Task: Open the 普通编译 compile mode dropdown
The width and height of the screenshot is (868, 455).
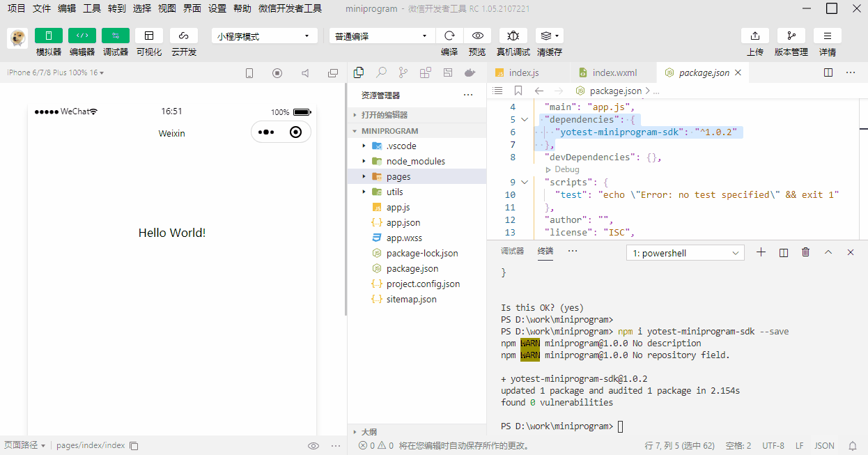Action: [x=382, y=36]
